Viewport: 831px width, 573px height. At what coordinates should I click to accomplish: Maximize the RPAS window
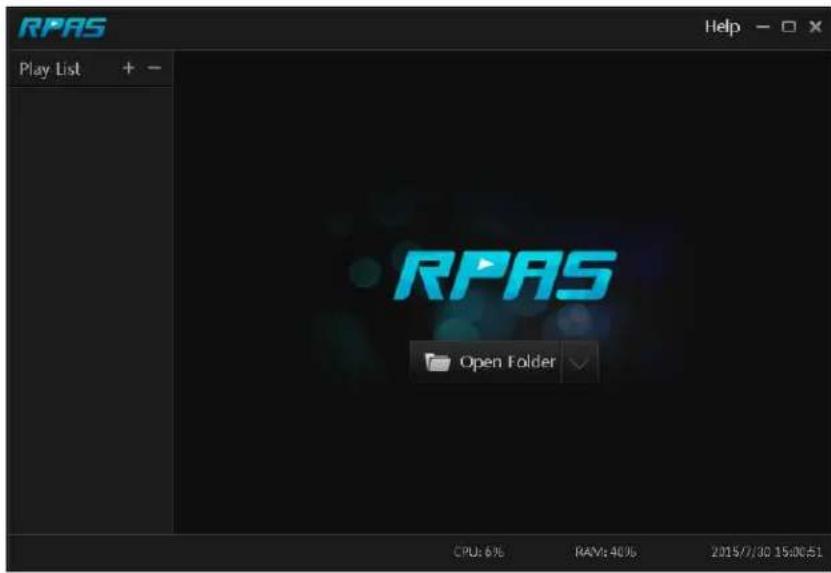pos(789,27)
